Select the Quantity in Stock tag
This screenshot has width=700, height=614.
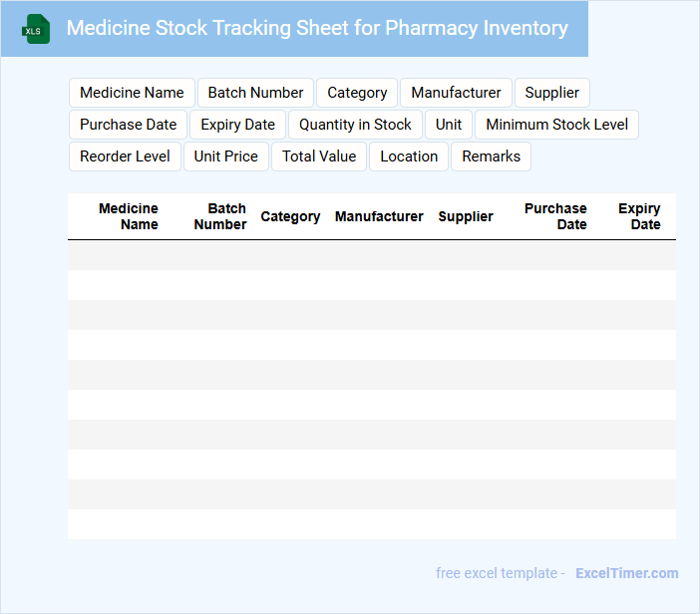[355, 125]
